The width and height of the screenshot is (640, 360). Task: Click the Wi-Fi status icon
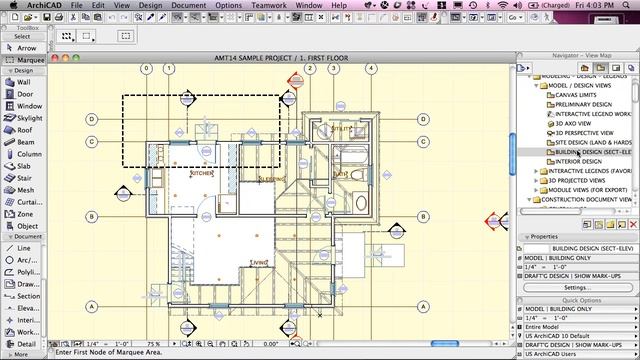coord(503,5)
